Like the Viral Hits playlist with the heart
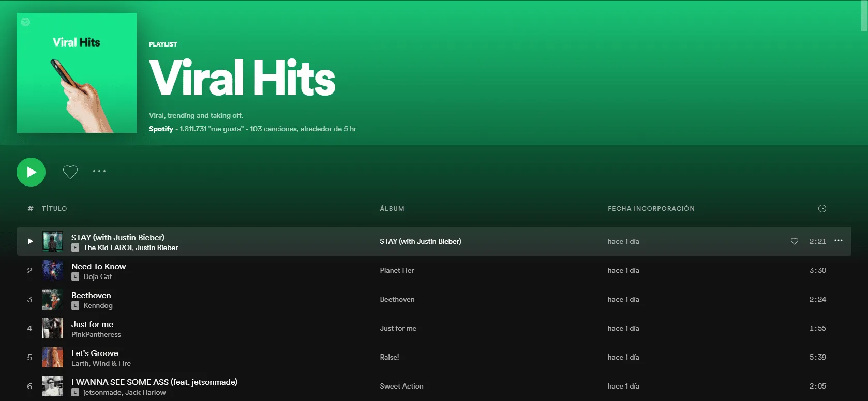The height and width of the screenshot is (401, 868). tap(70, 172)
